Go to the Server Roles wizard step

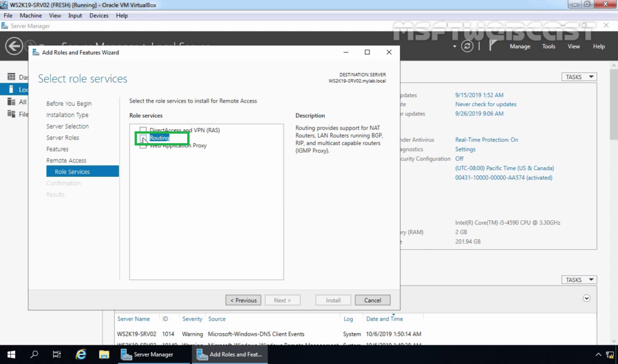click(x=63, y=138)
